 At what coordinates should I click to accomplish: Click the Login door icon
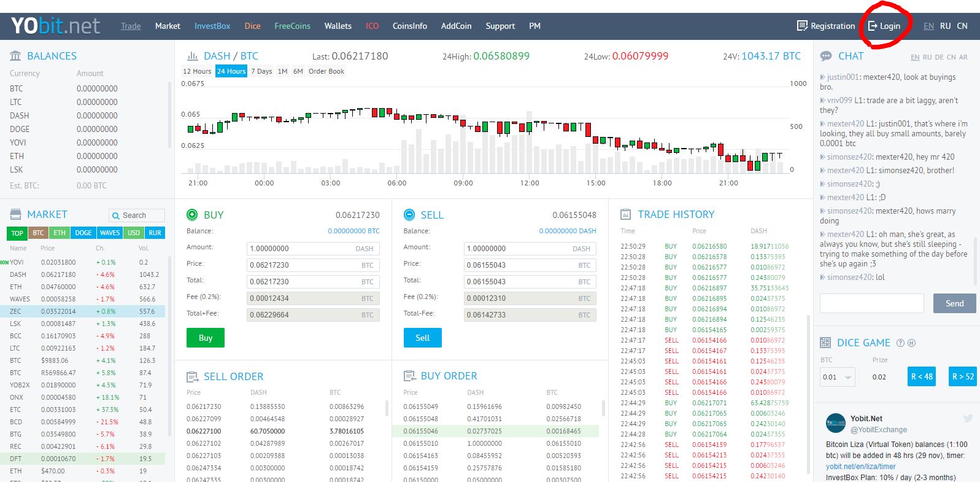(x=872, y=26)
